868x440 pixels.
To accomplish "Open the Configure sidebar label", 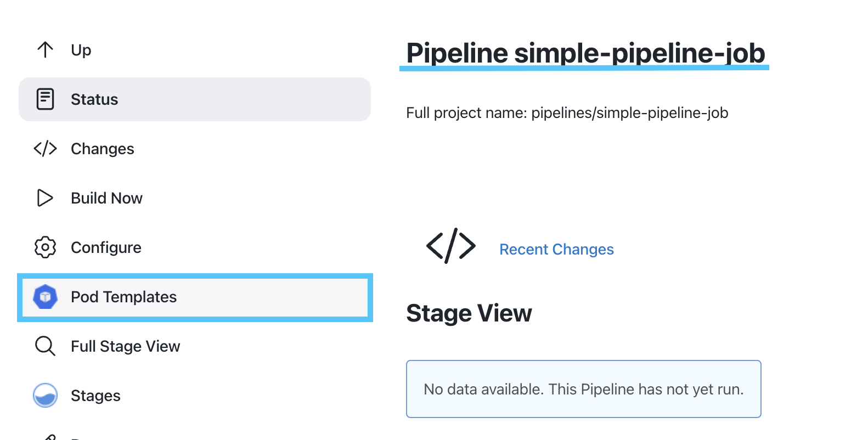I will point(106,247).
